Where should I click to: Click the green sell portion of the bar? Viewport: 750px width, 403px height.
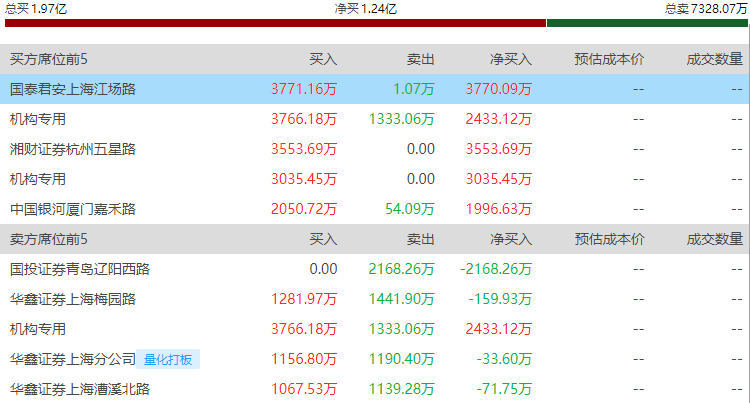pyautogui.click(x=647, y=23)
